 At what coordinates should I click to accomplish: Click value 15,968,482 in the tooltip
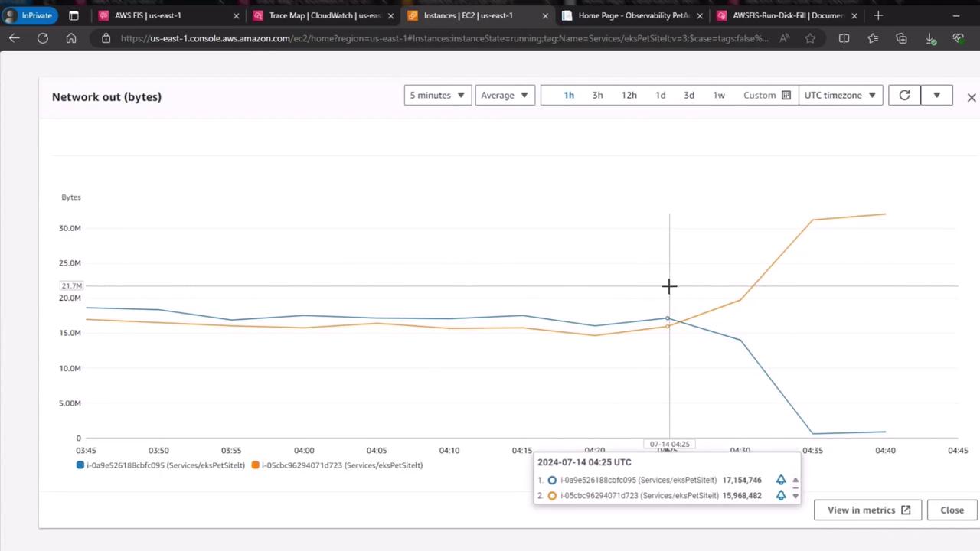click(742, 496)
